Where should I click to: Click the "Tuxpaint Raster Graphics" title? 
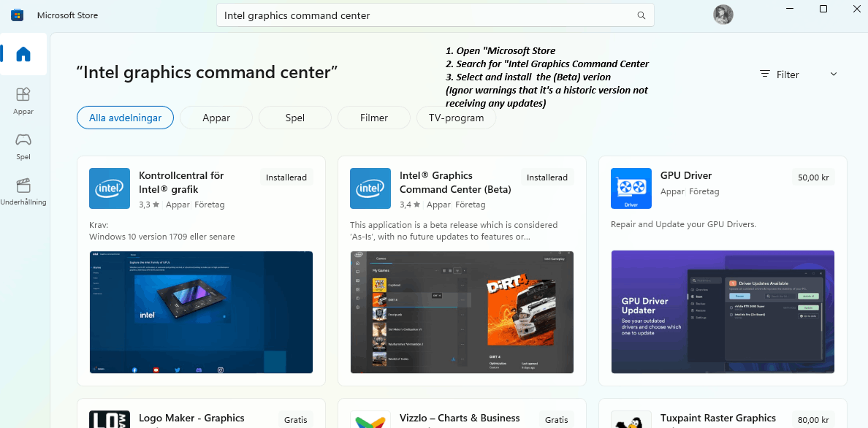coord(718,418)
